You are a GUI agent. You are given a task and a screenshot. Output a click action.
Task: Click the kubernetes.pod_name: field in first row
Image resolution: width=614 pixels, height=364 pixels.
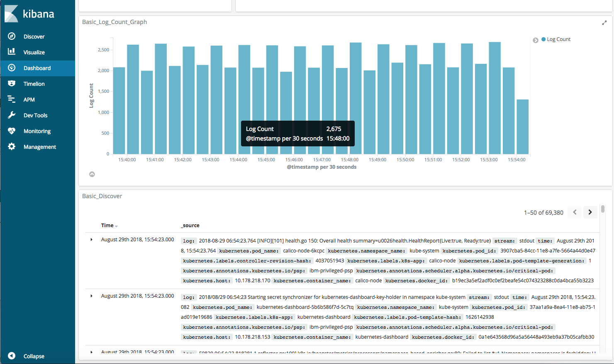click(249, 251)
